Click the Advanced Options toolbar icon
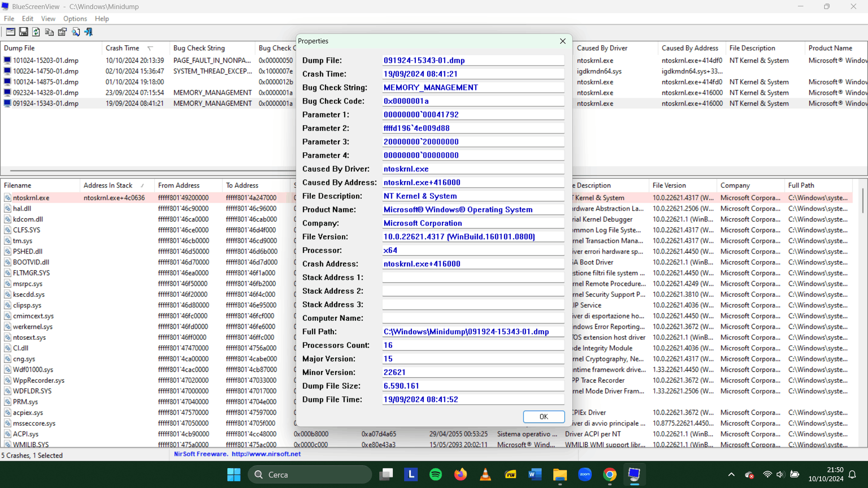Screen dimensions: 868x488 [10, 32]
